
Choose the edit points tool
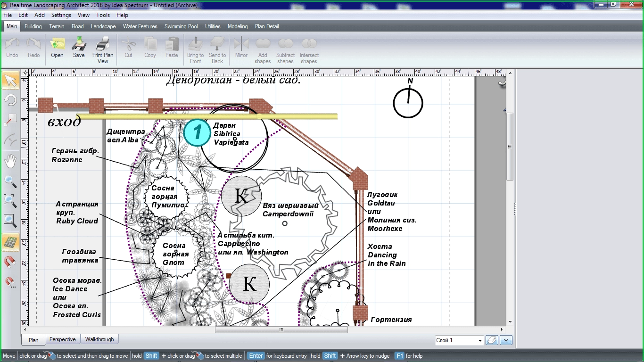10,121
